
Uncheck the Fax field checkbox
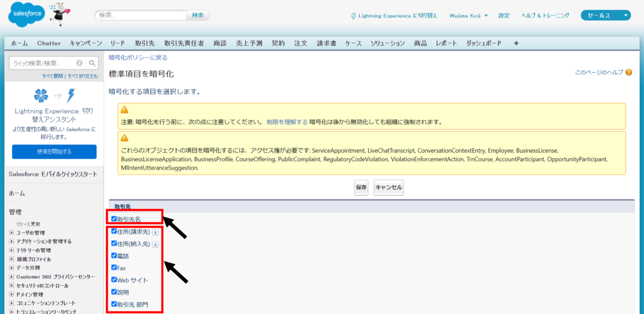pyautogui.click(x=113, y=268)
